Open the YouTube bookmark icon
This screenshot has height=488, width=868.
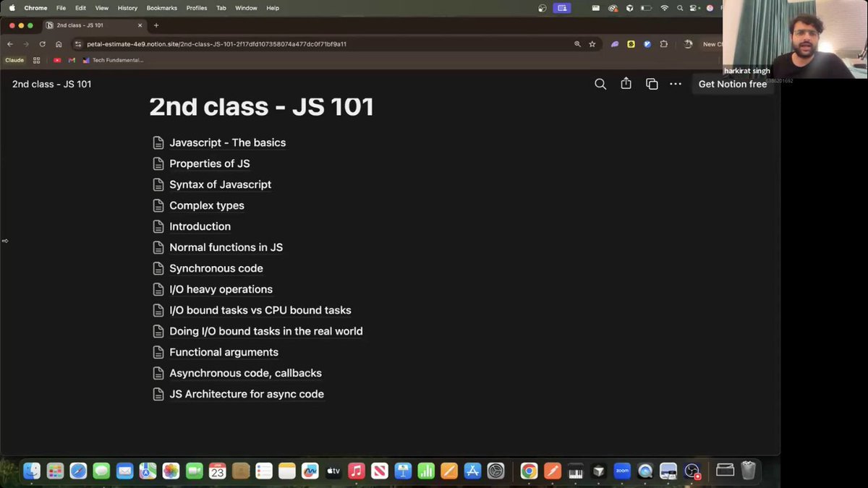[57, 60]
